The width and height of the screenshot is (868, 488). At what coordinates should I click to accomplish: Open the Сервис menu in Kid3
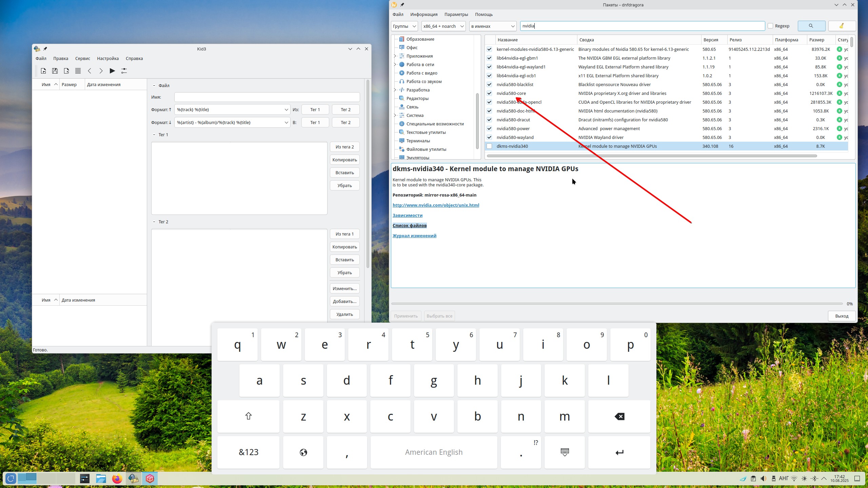click(x=82, y=58)
